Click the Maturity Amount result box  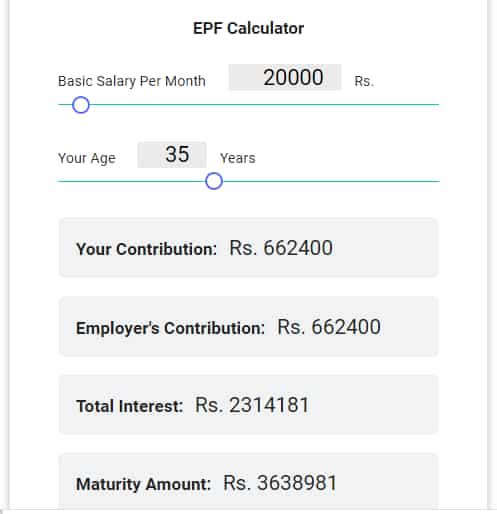pyautogui.click(x=248, y=481)
